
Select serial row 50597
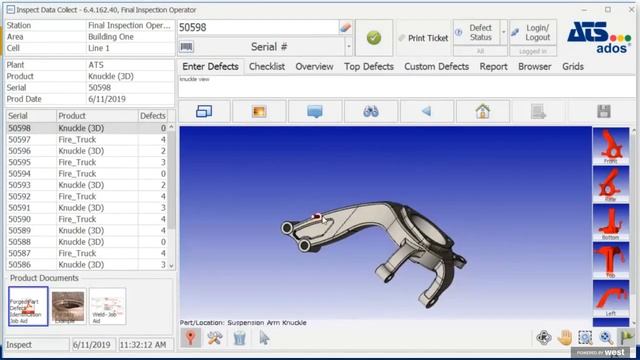tap(87, 140)
